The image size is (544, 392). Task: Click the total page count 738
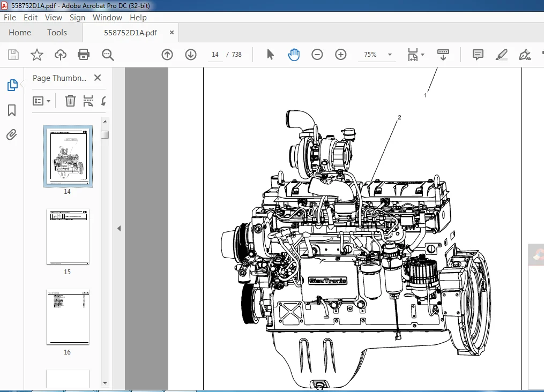236,55
